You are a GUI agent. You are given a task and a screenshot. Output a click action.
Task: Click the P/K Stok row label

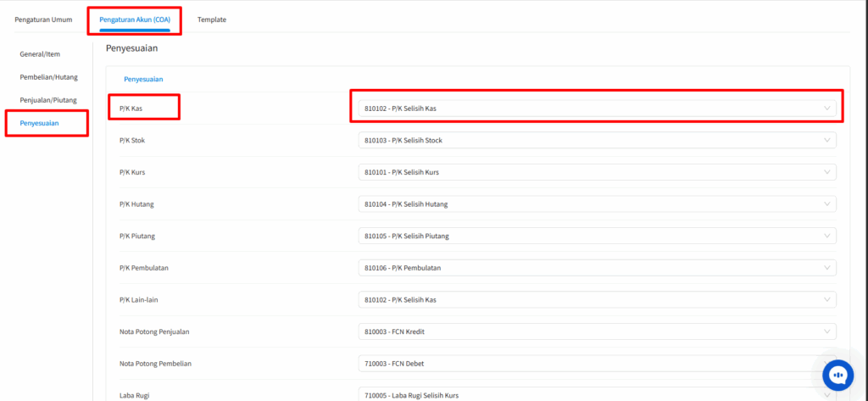[132, 140]
